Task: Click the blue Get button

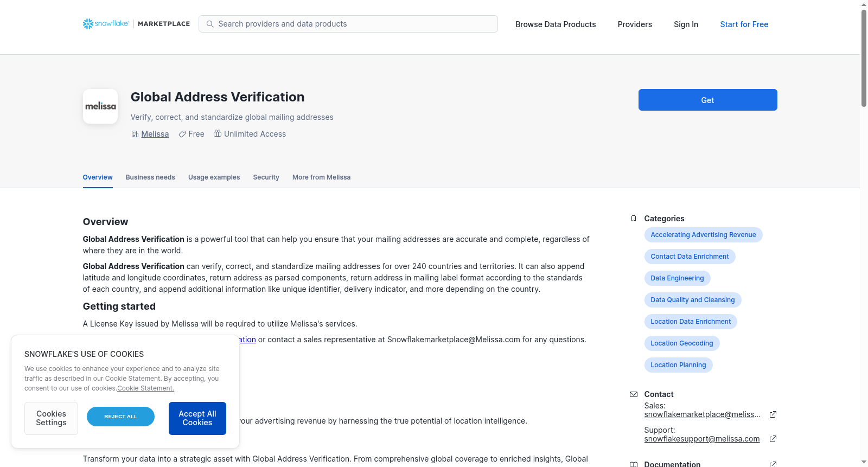Action: 707,100
